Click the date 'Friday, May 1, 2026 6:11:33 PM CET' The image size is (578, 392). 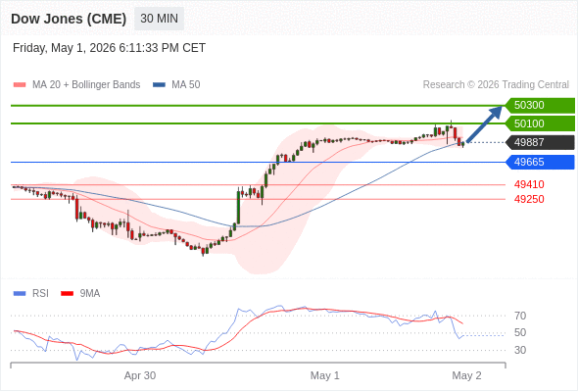[x=109, y=48]
